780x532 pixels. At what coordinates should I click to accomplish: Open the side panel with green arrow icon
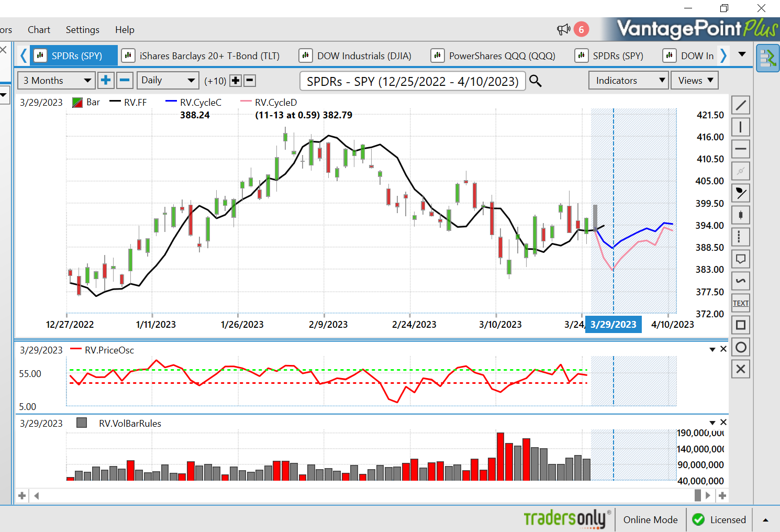(767, 58)
